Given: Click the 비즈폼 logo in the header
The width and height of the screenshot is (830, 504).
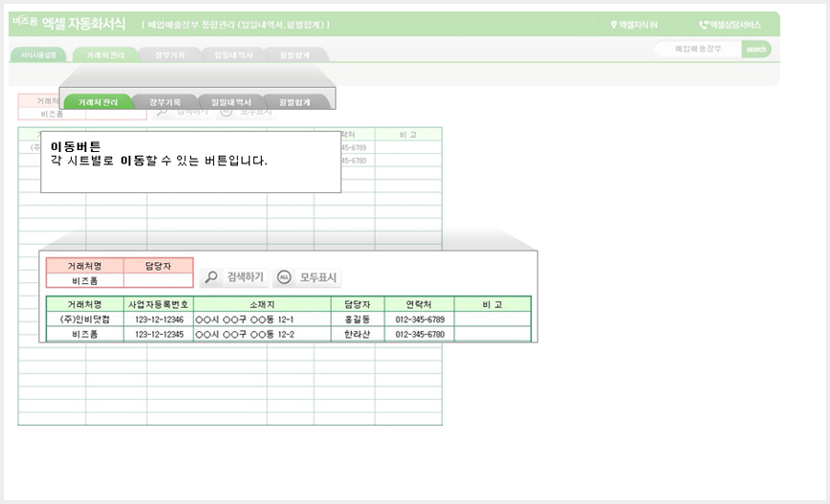Looking at the screenshot, I should [25, 21].
